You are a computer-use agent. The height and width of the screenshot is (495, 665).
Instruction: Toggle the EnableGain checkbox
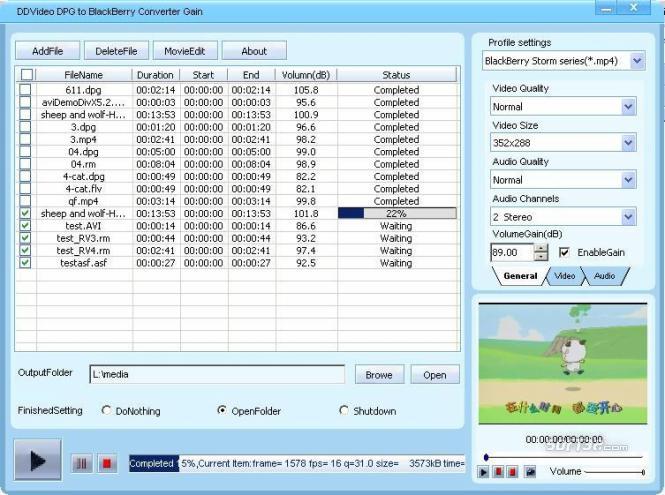click(x=564, y=252)
